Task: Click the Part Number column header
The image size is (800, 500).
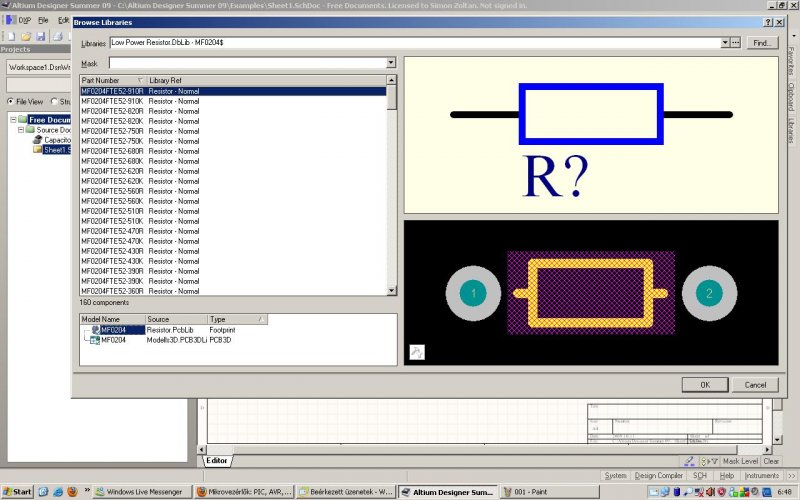Action: pyautogui.click(x=113, y=81)
